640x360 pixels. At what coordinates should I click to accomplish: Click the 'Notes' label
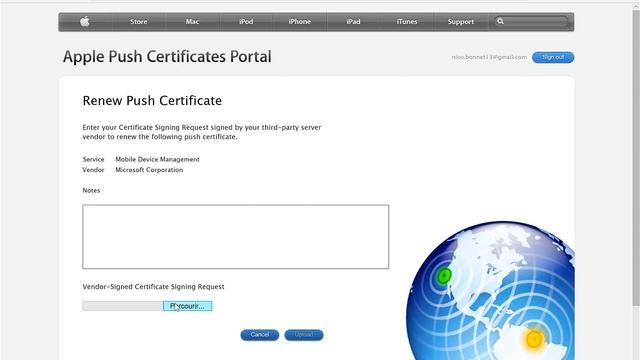pyautogui.click(x=91, y=191)
